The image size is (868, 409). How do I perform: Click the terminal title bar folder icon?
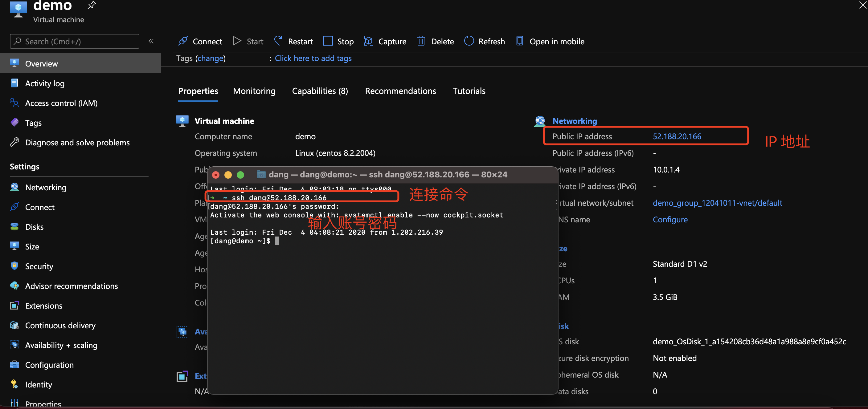click(x=261, y=174)
